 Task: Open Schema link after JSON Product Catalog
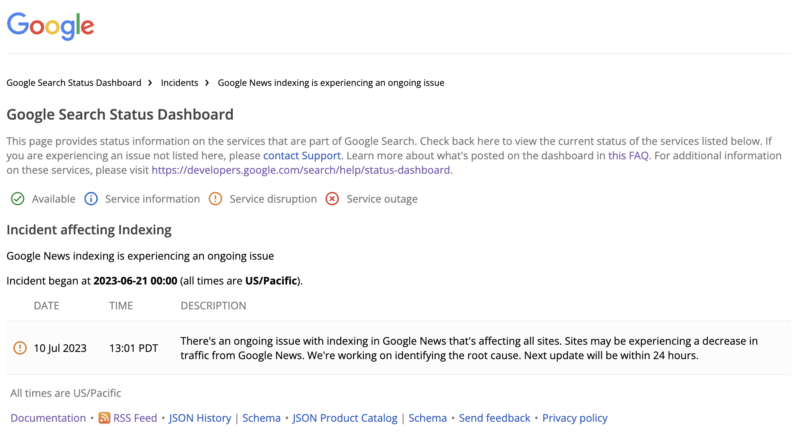[x=427, y=418]
